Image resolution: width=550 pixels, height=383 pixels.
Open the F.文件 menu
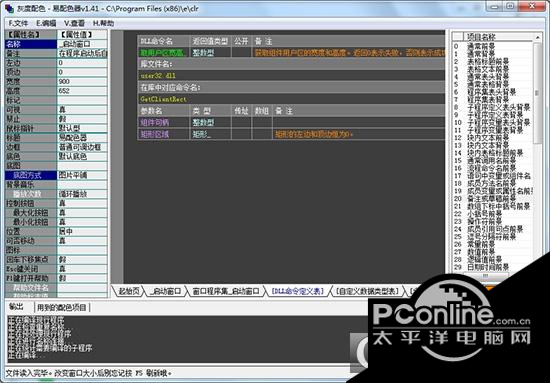[x=18, y=23]
